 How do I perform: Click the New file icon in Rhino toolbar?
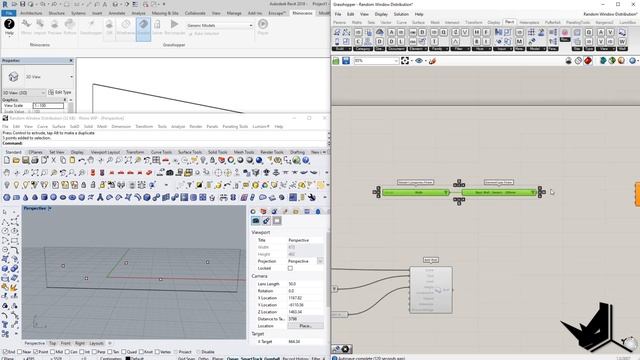[7, 160]
